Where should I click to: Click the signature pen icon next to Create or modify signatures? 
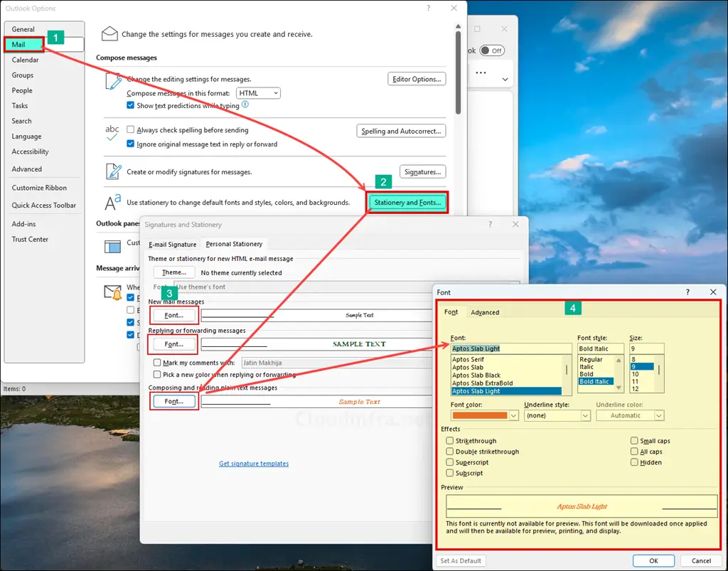(113, 171)
